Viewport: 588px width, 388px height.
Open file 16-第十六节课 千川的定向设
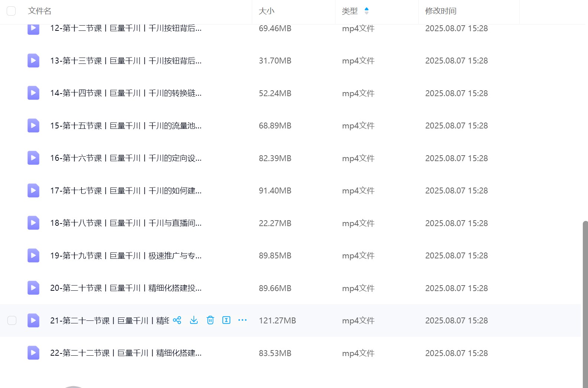[126, 158]
